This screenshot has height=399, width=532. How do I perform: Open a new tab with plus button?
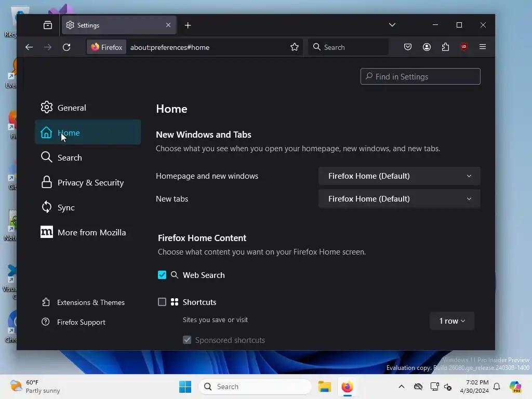[188, 25]
